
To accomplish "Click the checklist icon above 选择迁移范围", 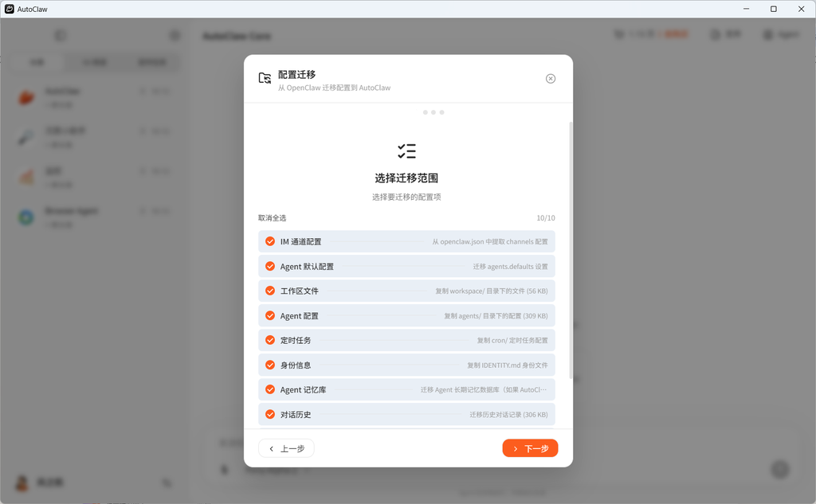I will click(x=406, y=151).
